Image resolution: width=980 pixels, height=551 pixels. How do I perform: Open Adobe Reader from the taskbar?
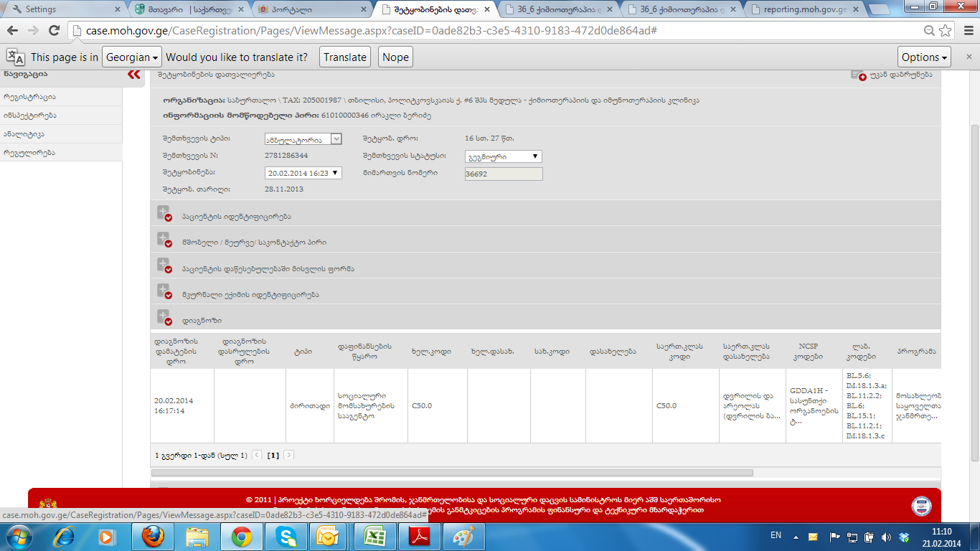(418, 537)
